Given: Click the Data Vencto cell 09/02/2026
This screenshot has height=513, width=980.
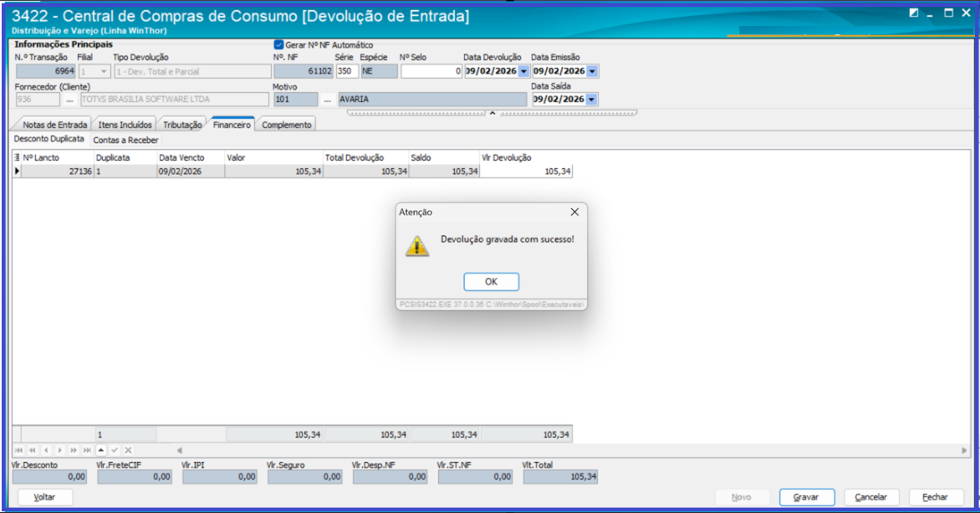Looking at the screenshot, I should (191, 172).
